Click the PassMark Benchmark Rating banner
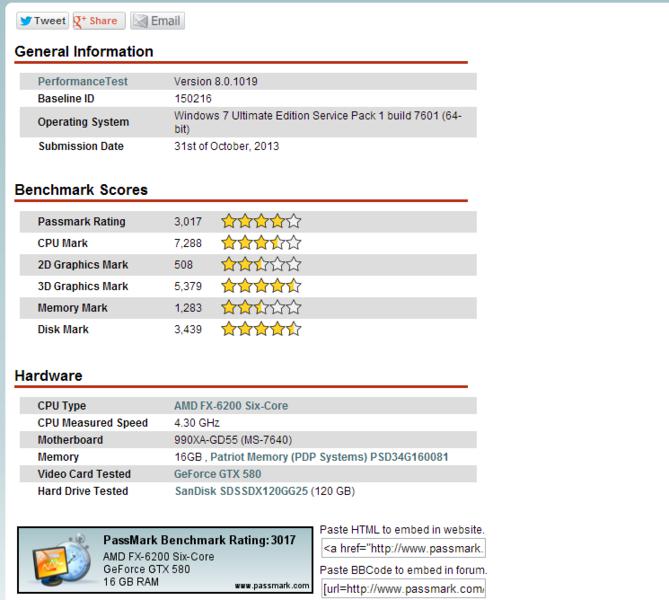The width and height of the screenshot is (669, 600). pos(165,559)
